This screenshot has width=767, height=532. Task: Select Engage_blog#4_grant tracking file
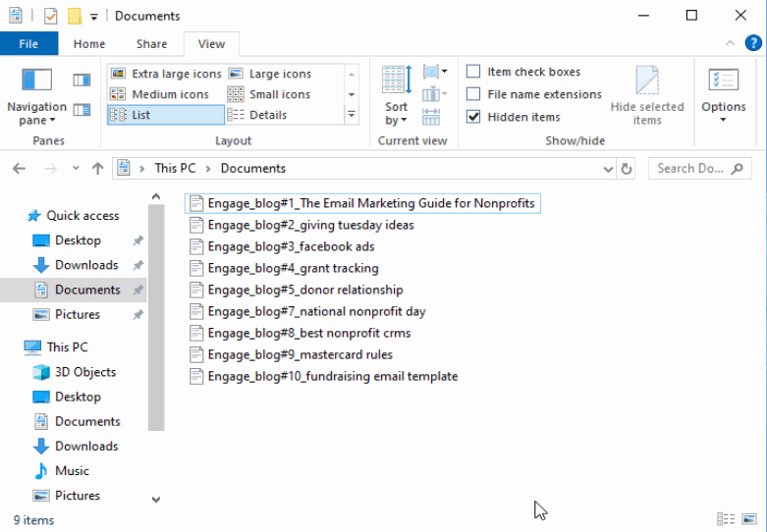(x=293, y=268)
